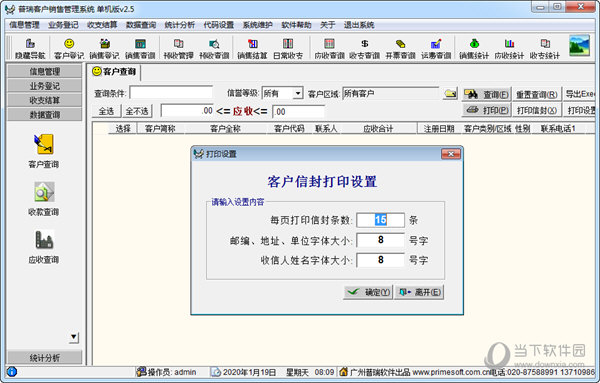600x383 pixels.
Task: Expand 信息管理 section in sidebar
Action: pos(44,72)
